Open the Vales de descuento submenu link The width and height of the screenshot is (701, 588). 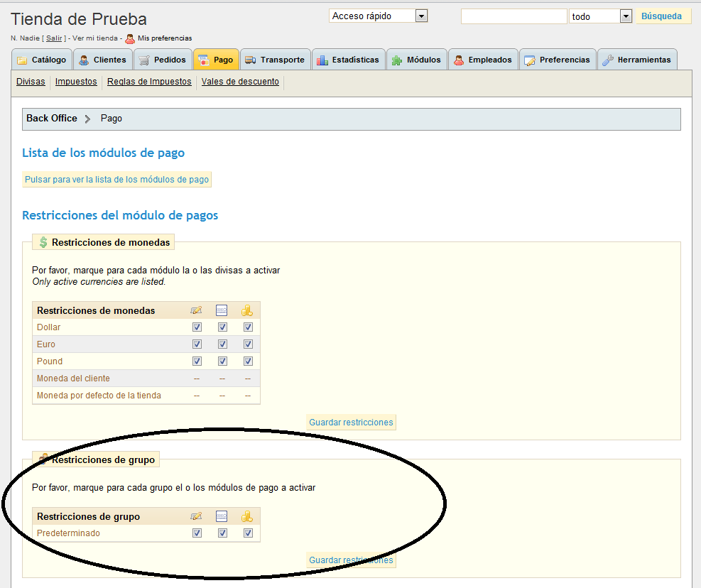point(240,82)
